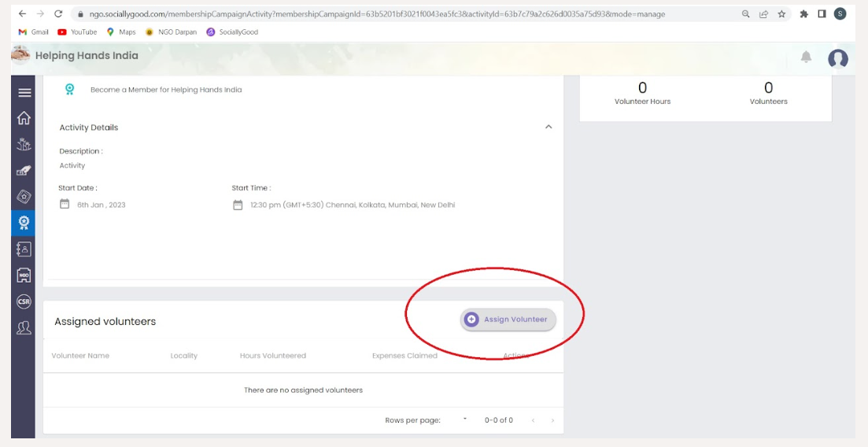Open the CSR sidebar section
868x447 pixels.
pyautogui.click(x=24, y=301)
